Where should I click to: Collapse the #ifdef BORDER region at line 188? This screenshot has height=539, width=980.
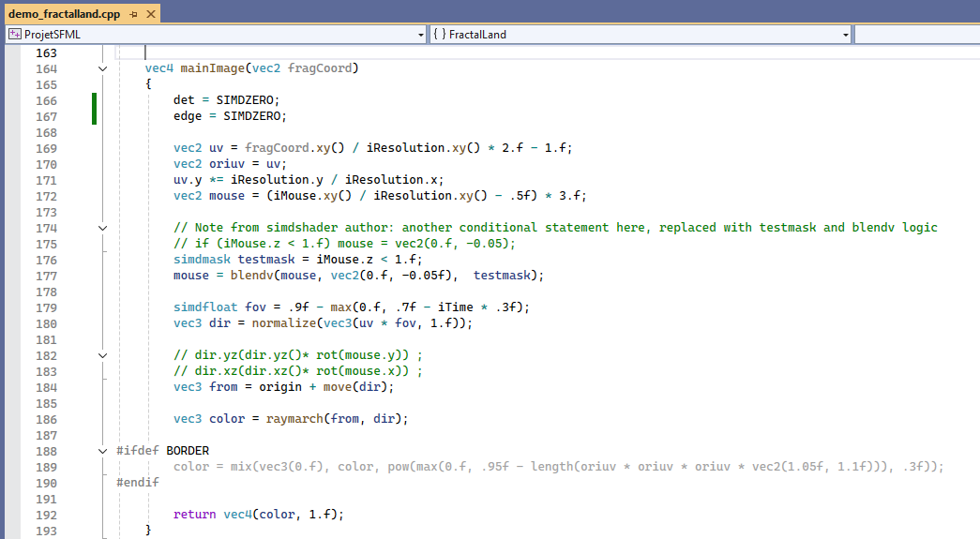click(x=102, y=451)
